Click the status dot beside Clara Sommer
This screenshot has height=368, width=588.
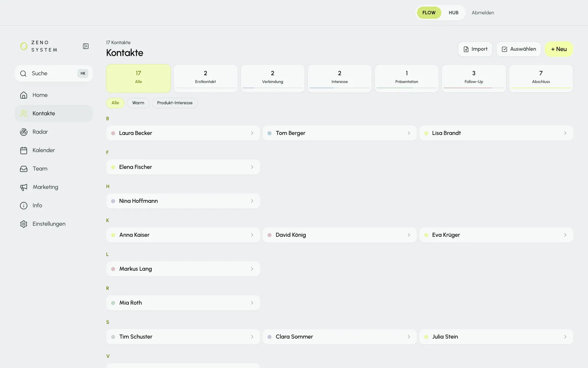[269, 337]
